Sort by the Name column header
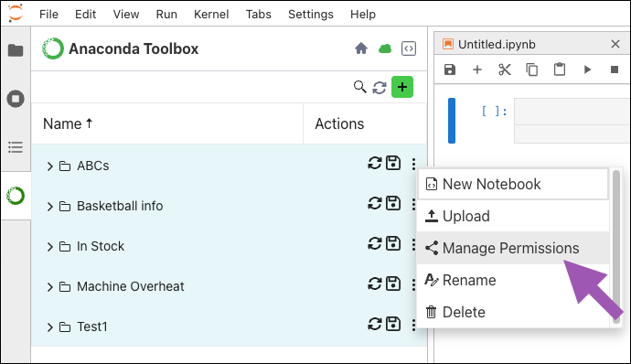The image size is (631, 364). click(68, 123)
